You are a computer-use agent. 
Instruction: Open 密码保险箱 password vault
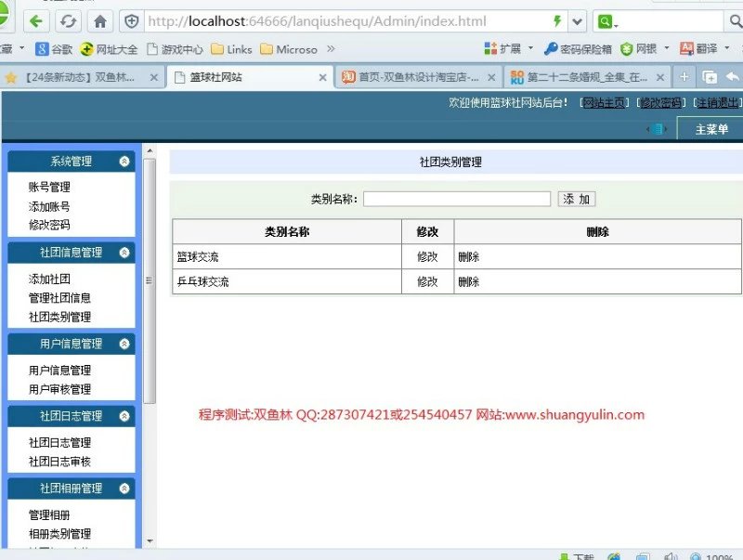[578, 48]
